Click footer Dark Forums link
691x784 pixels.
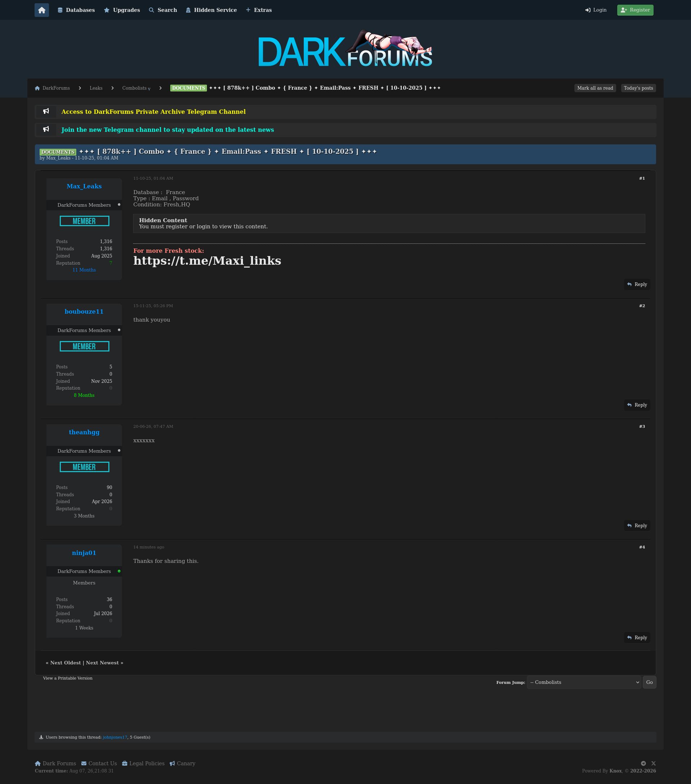[x=55, y=763]
